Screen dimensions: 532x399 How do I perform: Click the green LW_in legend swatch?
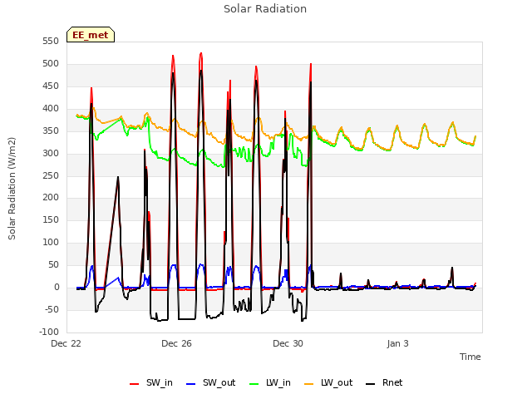(x=254, y=384)
